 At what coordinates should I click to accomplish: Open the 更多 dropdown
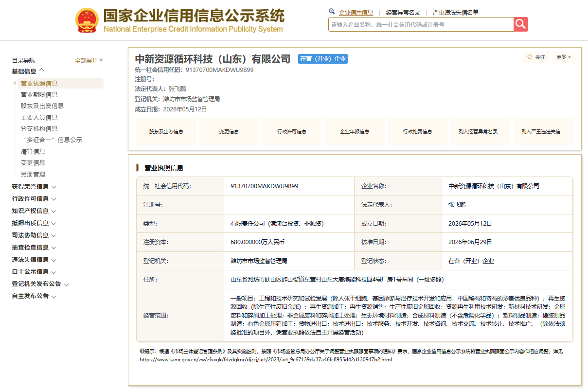(x=564, y=57)
